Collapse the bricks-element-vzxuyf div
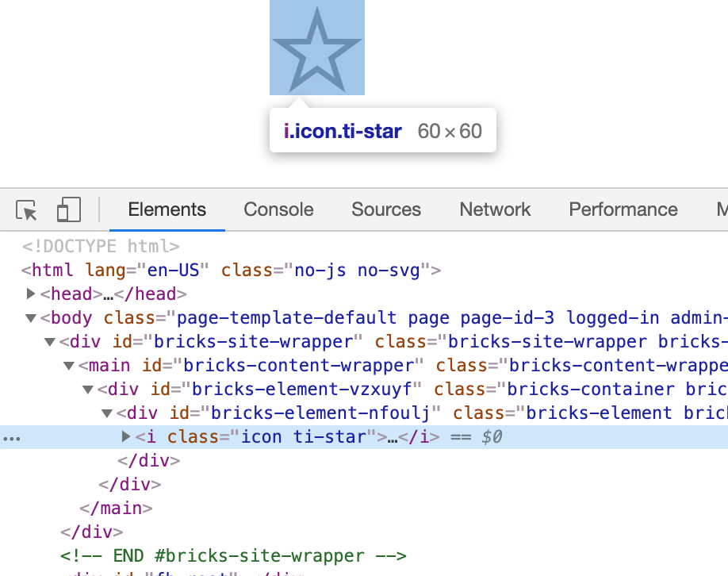The image size is (728, 576). click(x=88, y=390)
